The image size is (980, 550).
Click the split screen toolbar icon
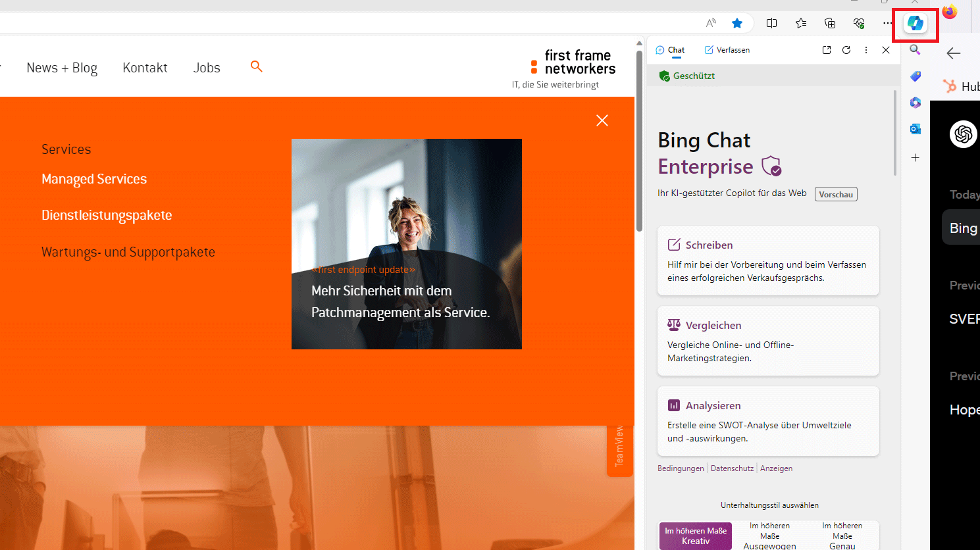click(772, 24)
